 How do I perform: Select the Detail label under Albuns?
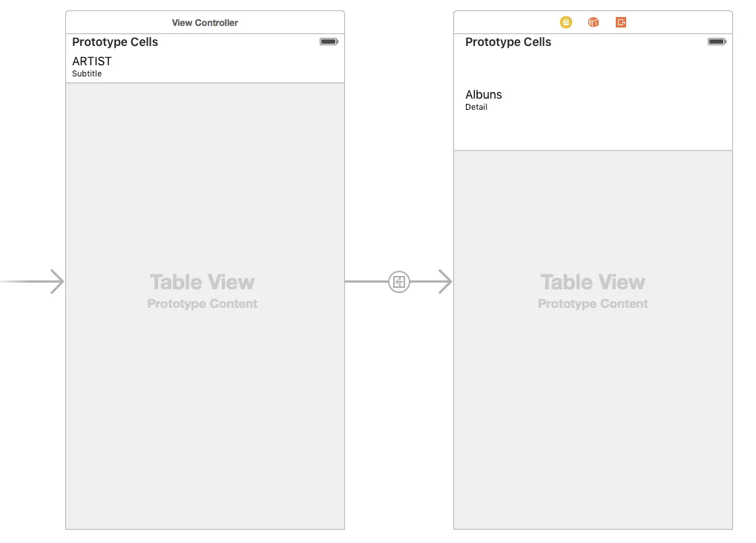(476, 107)
